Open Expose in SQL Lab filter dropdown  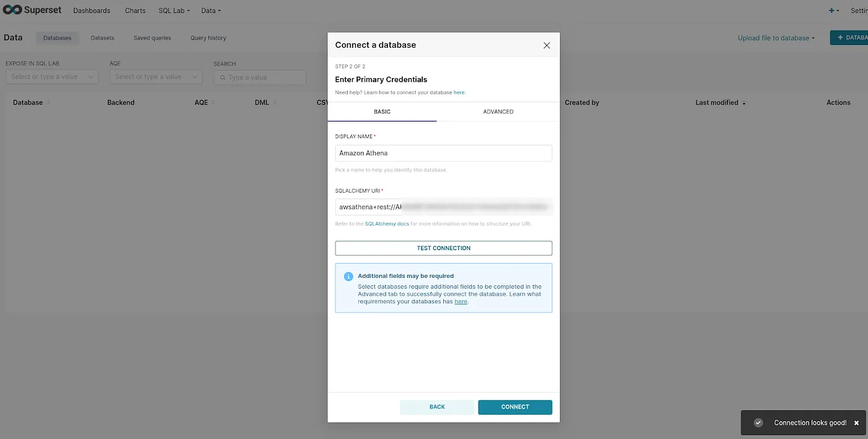point(52,77)
